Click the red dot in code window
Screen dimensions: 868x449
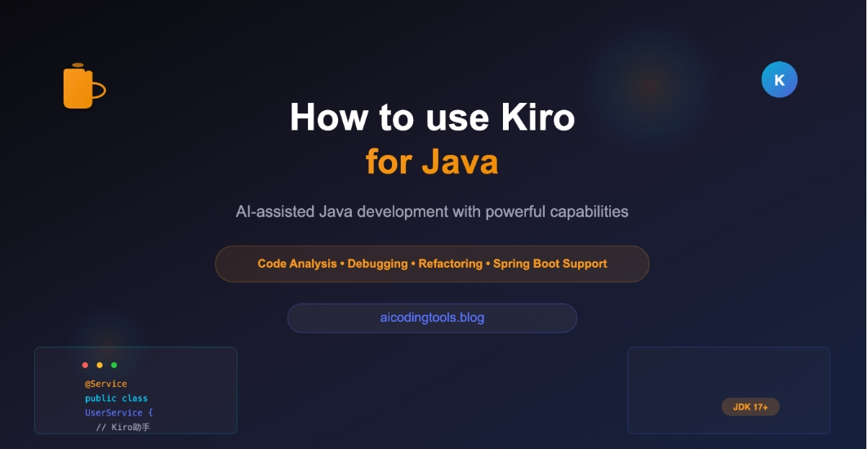[x=85, y=365]
